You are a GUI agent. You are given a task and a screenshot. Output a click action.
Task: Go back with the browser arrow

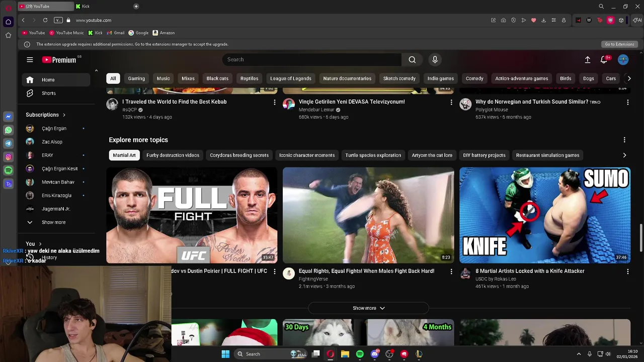[23, 20]
